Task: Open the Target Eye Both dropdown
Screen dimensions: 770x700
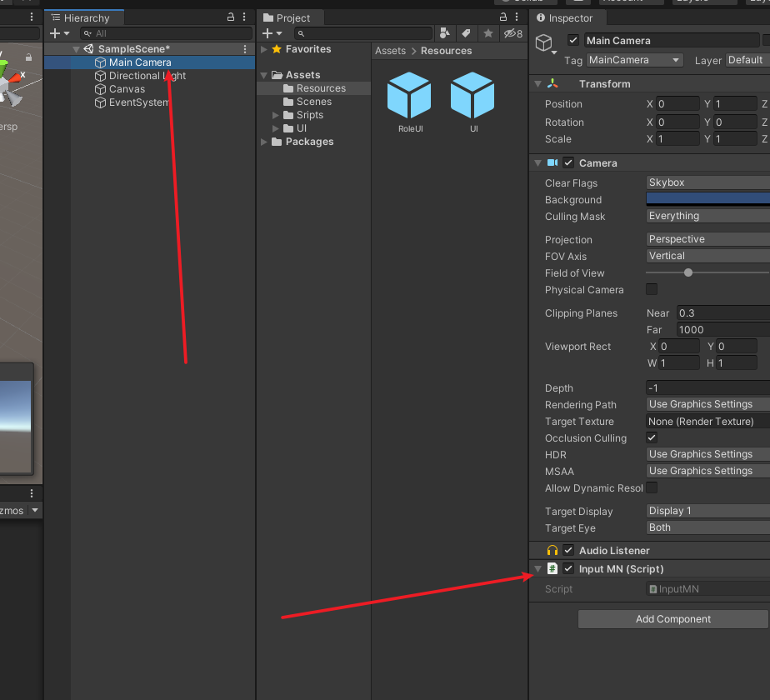Action: [x=707, y=527]
